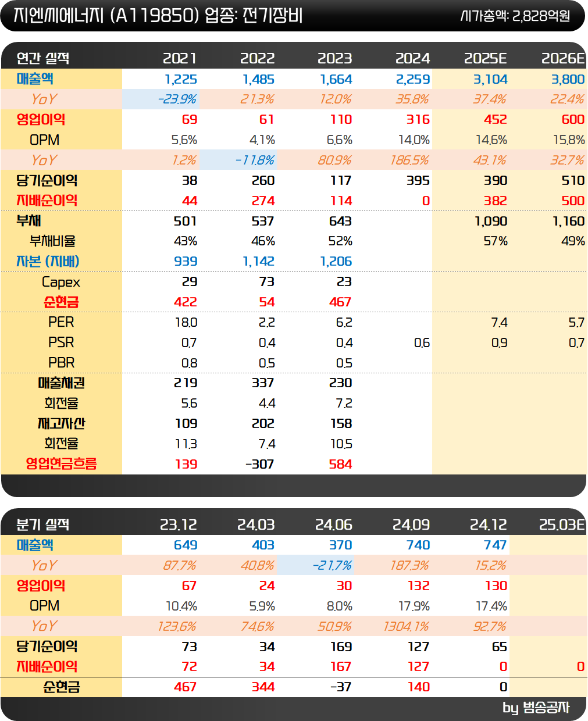
Task: Click 부채비율 value 57%
Action: [496, 241]
